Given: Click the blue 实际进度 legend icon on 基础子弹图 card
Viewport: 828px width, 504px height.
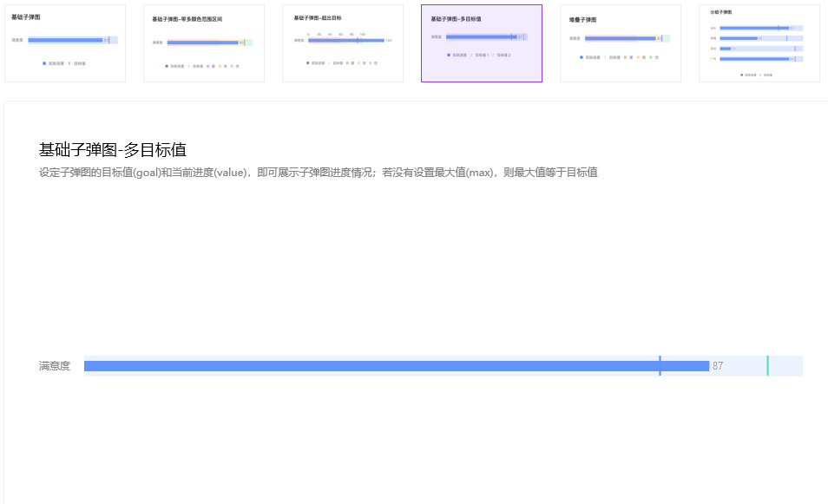Looking at the screenshot, I should click(44, 63).
